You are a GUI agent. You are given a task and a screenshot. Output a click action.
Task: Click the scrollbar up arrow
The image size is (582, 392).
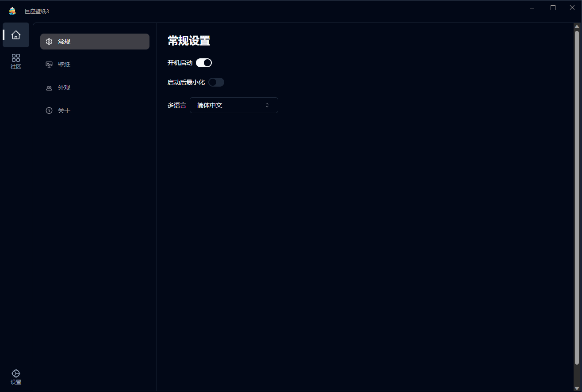click(x=577, y=27)
